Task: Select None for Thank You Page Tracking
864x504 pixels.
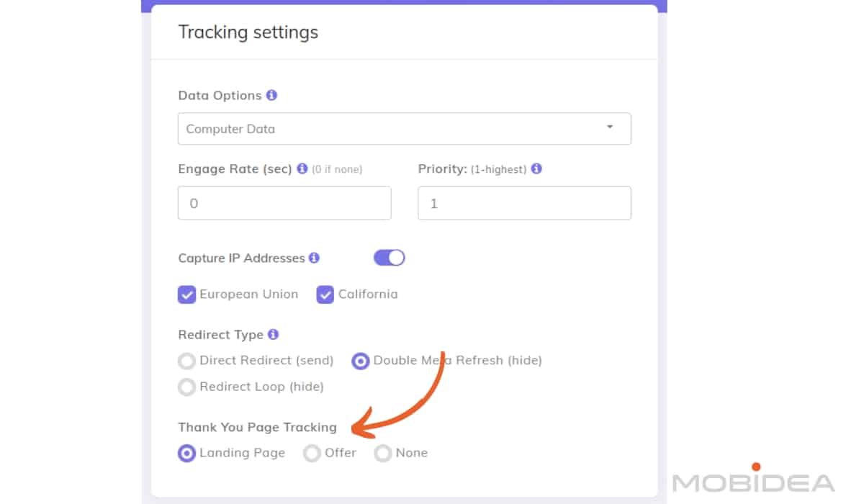Action: click(x=383, y=454)
